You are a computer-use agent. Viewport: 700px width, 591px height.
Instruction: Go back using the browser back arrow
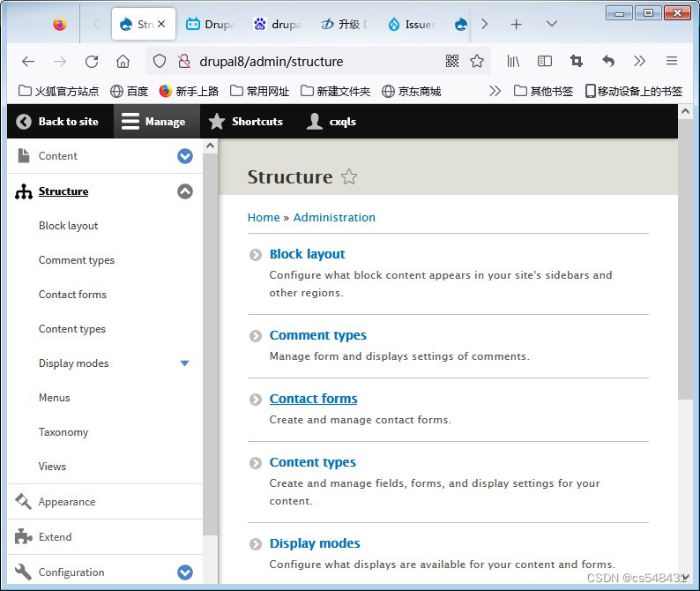click(x=28, y=61)
